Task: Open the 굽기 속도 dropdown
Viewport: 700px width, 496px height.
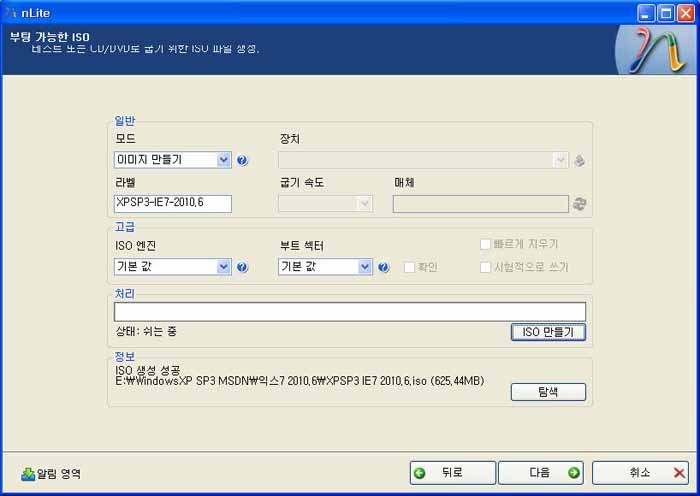Action: coord(325,204)
